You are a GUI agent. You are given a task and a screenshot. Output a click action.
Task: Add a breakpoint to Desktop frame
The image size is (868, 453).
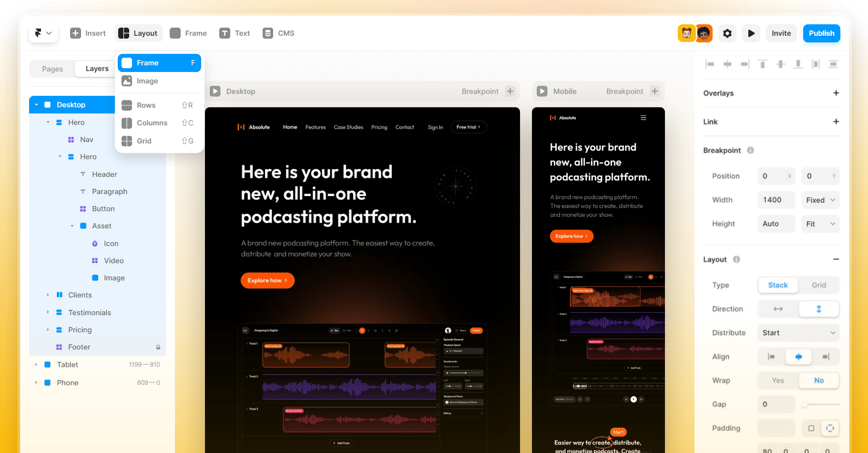tap(510, 92)
